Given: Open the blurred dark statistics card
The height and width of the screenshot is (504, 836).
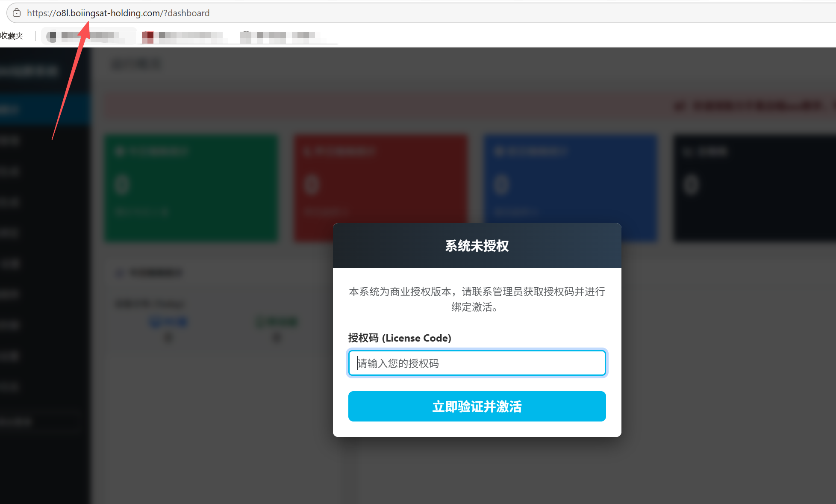Looking at the screenshot, I should 755,188.
